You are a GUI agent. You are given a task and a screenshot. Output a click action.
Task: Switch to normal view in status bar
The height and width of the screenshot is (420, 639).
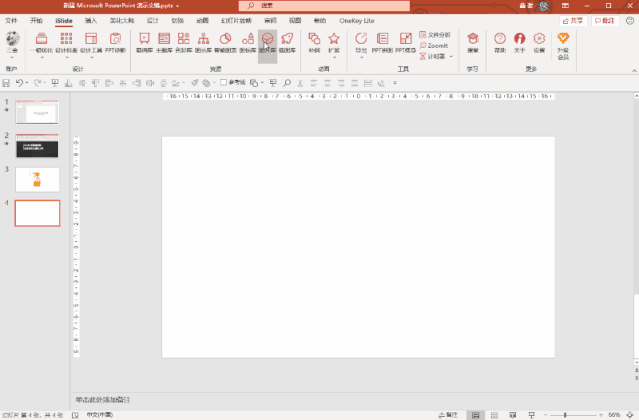pos(475,415)
